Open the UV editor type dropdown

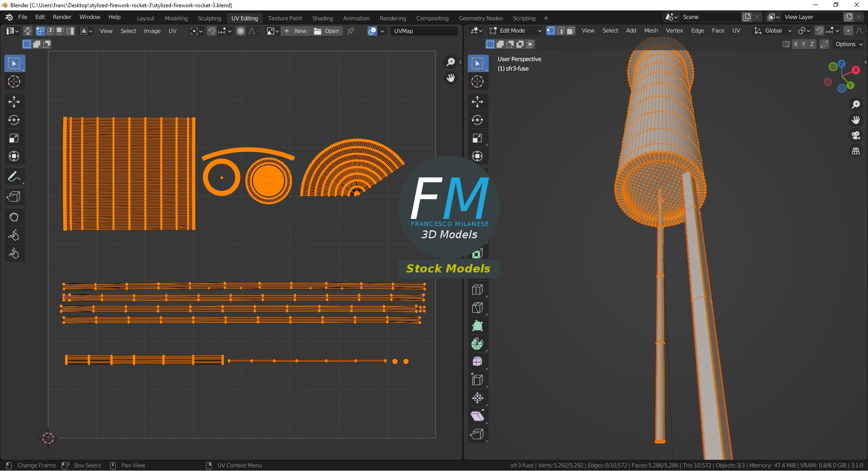coord(12,31)
